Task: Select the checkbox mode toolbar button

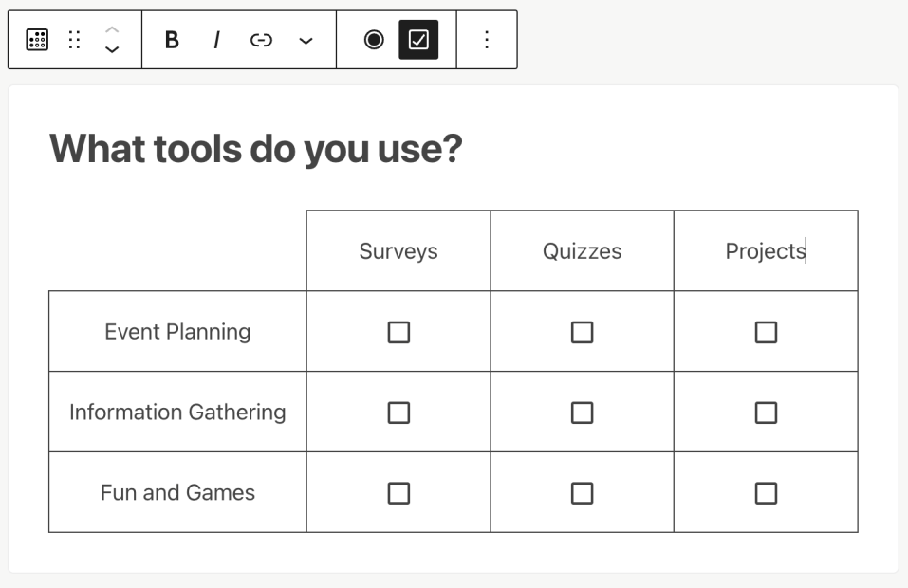Action: pos(418,40)
